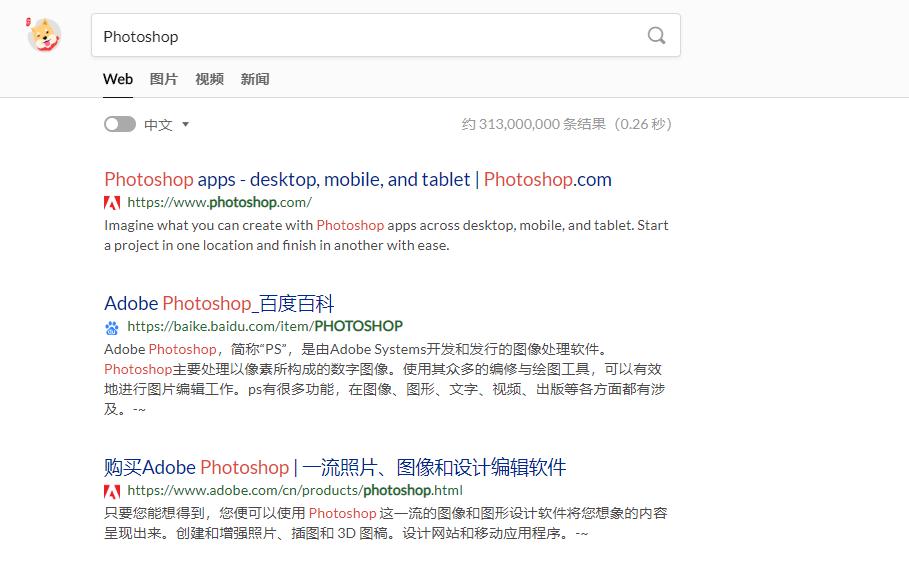Click the Shiba dog logo icon

coord(43,35)
